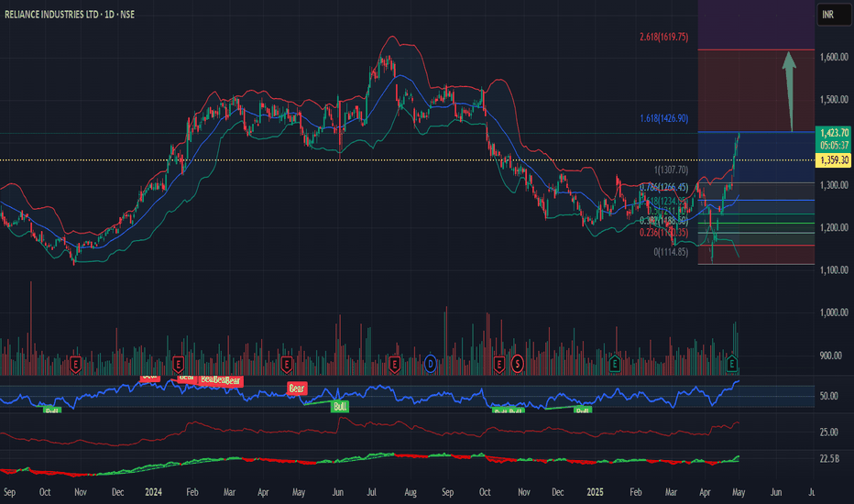Click the RSI pane 50.00 scale value
The image size is (854, 504).
828,396
